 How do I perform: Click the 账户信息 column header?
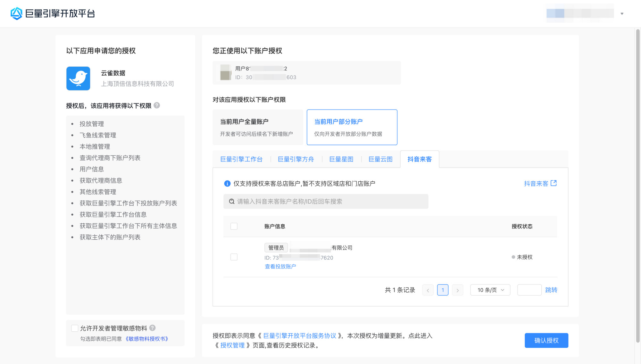275,226
